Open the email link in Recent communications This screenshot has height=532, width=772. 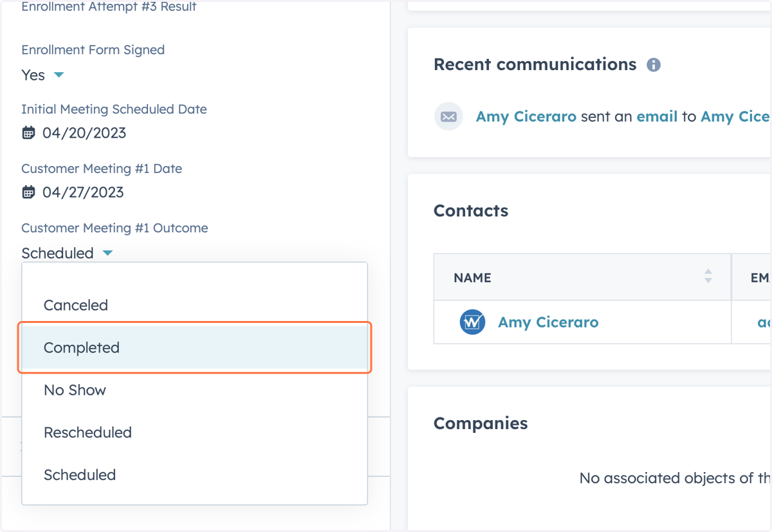(657, 116)
